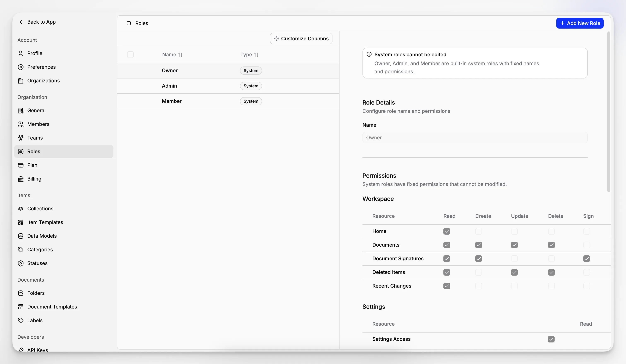626x364 pixels.
Task: Click the info icon in system roles notice
Action: pos(369,54)
